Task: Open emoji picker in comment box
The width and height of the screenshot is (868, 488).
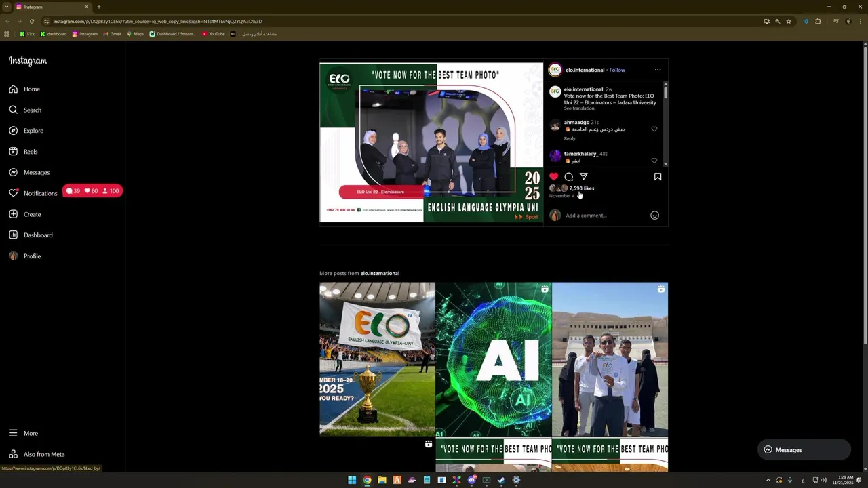Action: 654,216
